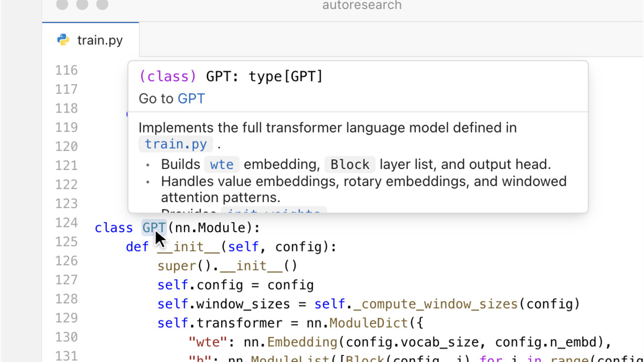The width and height of the screenshot is (644, 362).
Task: Click super().__init__() on line 126
Action: (227, 266)
